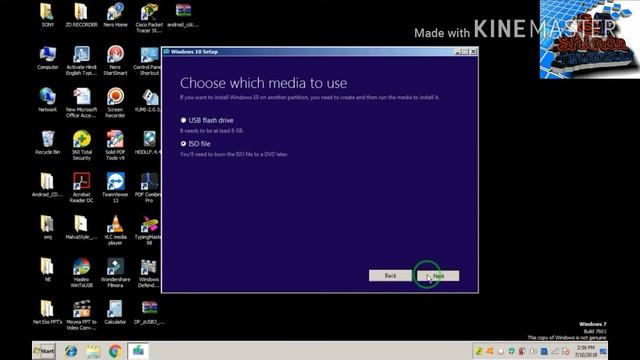Launch TypingMaster 98 shortcut

coord(148,230)
